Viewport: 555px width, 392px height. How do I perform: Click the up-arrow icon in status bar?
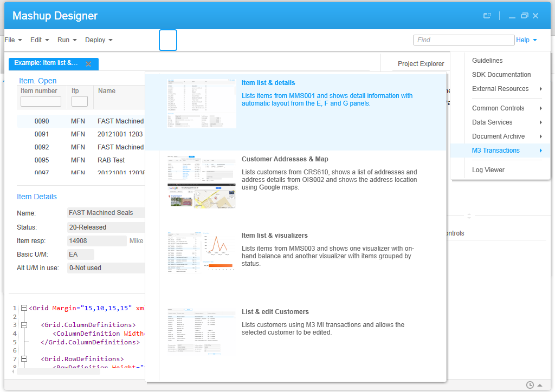click(x=539, y=385)
